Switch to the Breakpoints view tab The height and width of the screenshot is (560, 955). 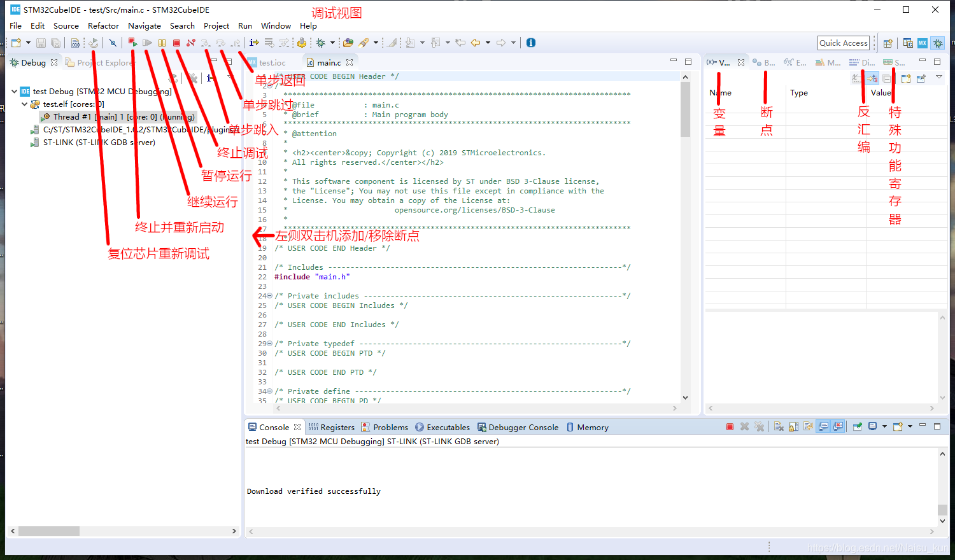(763, 62)
